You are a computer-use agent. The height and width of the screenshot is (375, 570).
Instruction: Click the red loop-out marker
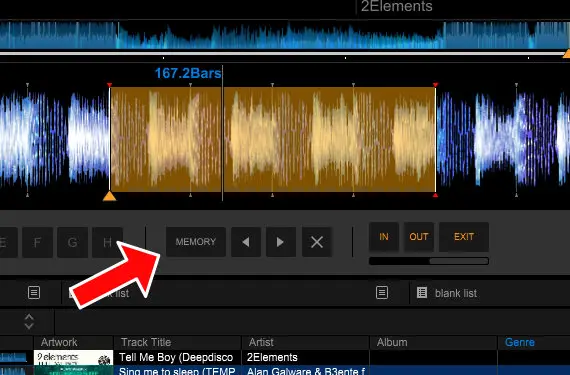click(x=435, y=85)
